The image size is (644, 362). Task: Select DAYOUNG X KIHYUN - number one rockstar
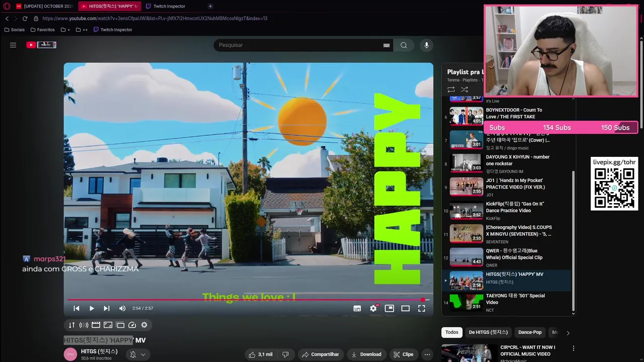coord(507,163)
